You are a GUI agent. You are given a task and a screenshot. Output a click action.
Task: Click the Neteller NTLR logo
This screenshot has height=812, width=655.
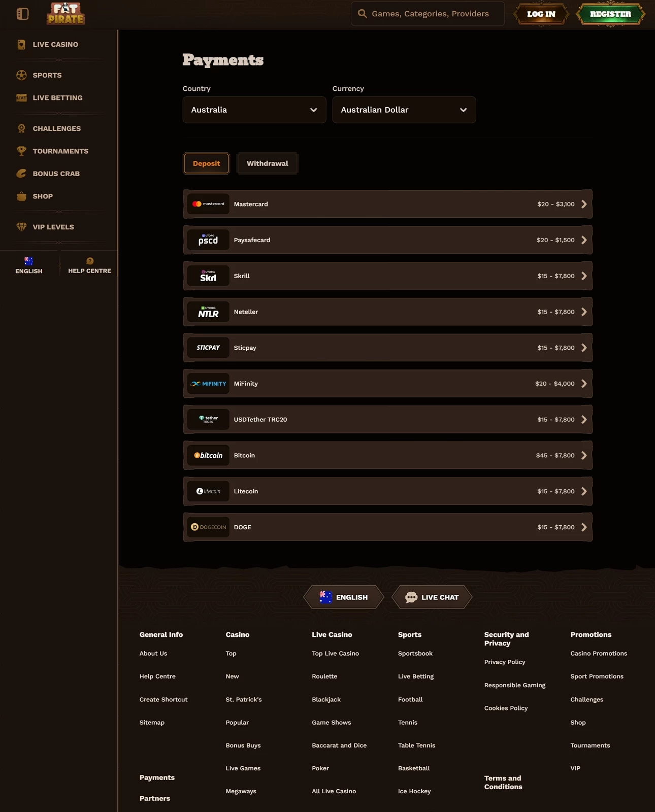coord(208,312)
